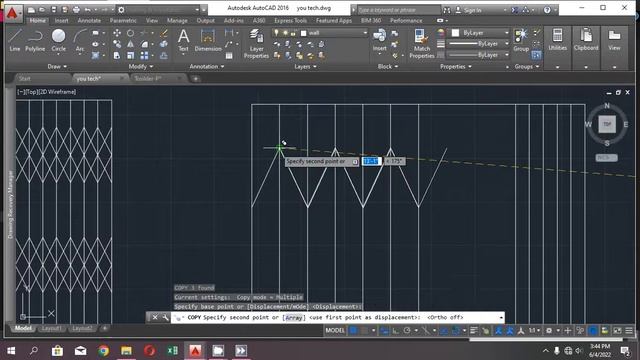Screen dimensions: 640x360
Task: Click the Rotate tool in Modify panel
Action: 130,33
